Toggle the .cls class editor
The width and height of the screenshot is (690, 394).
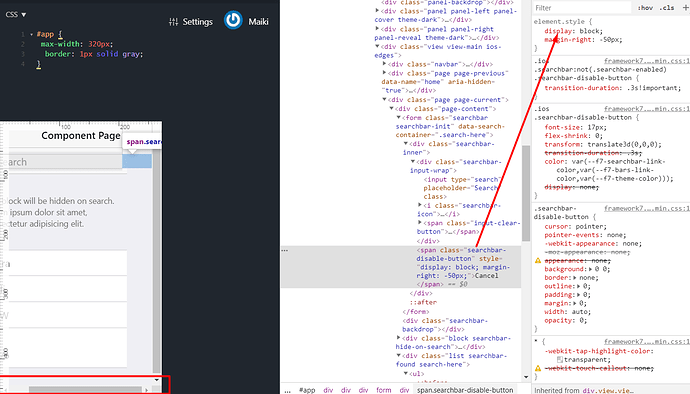pyautogui.click(x=667, y=8)
